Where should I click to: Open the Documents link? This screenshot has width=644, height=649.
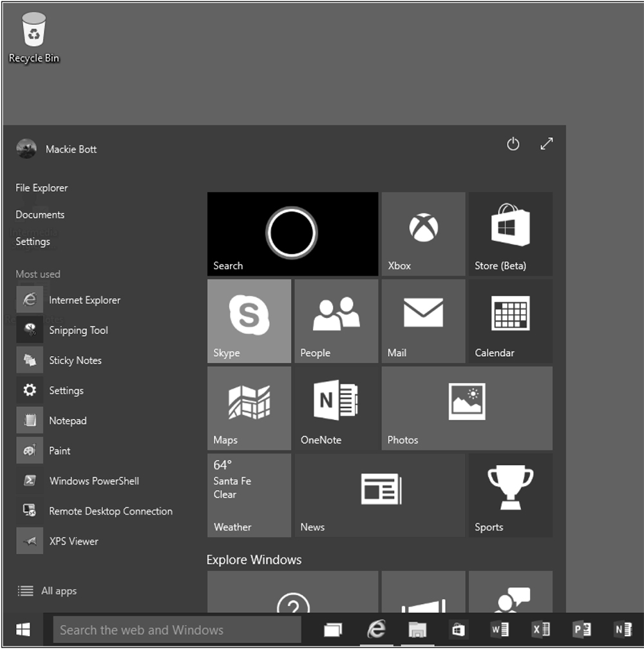coord(40,214)
